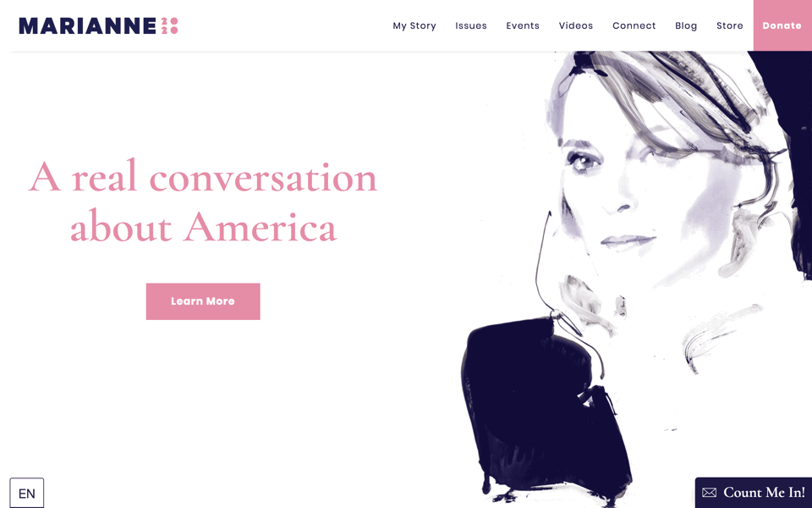The image size is (812, 508).
Task: Click the 'about America' headline text
Action: coord(204,227)
